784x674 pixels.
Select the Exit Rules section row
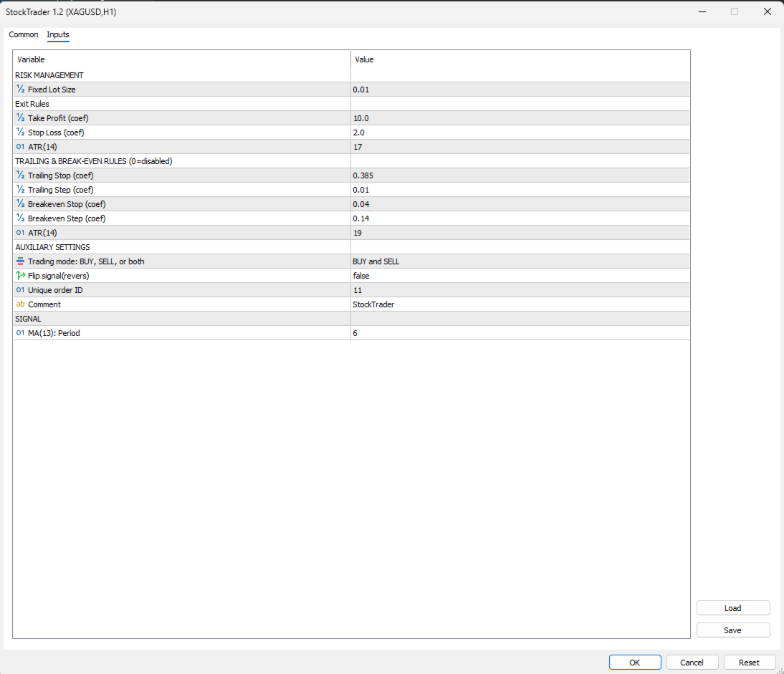351,104
